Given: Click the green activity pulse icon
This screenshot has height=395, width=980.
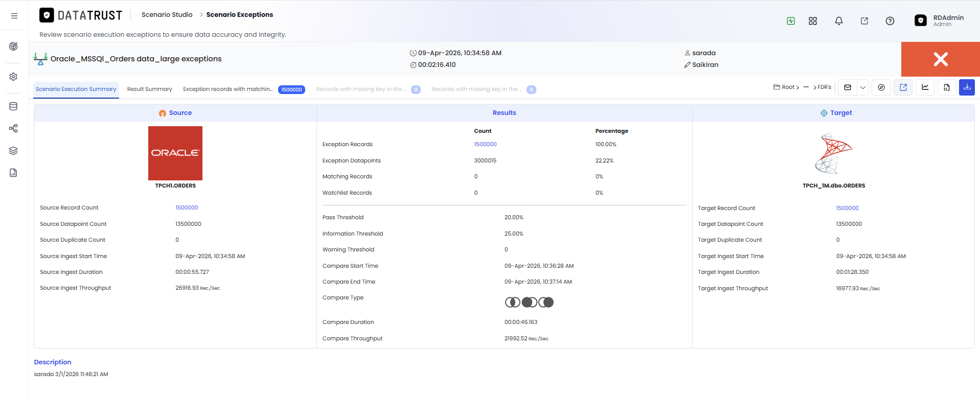Looking at the screenshot, I should point(791,21).
